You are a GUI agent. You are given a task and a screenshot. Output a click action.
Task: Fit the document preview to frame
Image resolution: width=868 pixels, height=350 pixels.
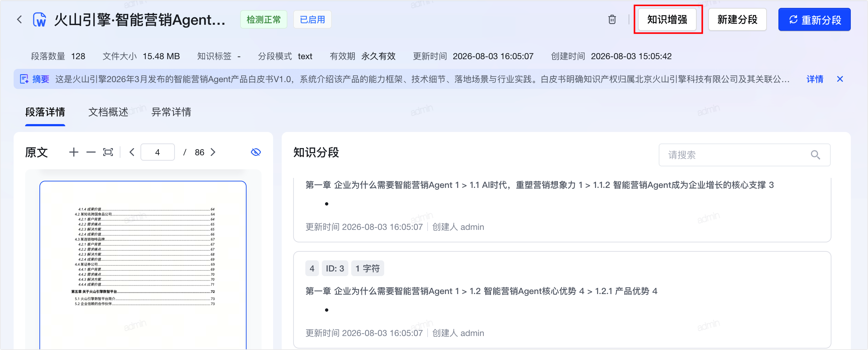pos(108,152)
